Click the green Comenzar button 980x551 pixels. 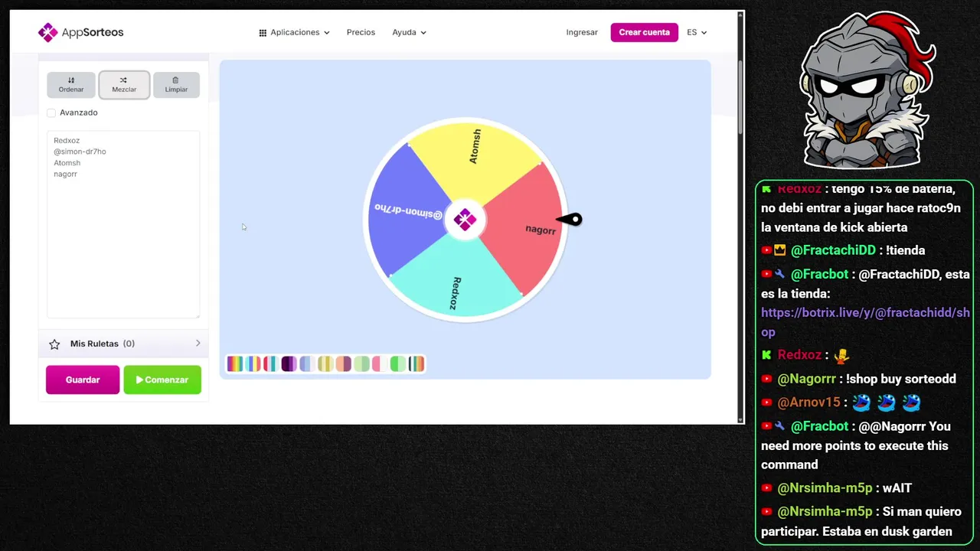(x=162, y=380)
